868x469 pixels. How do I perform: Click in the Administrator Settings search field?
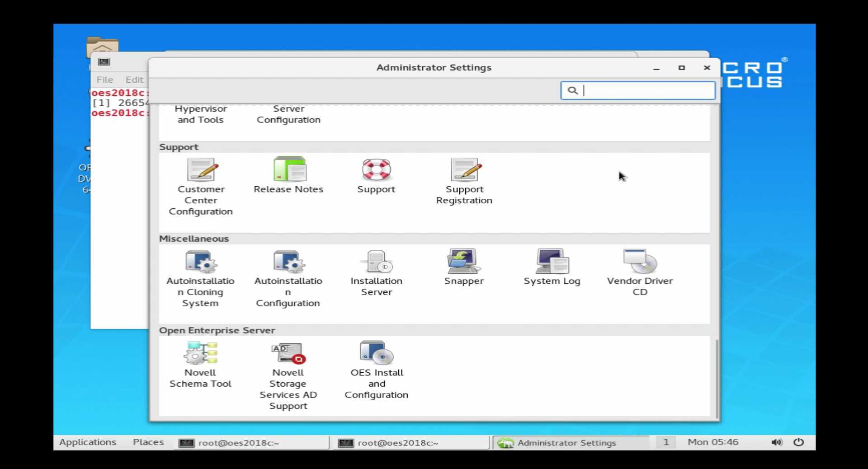[638, 90]
